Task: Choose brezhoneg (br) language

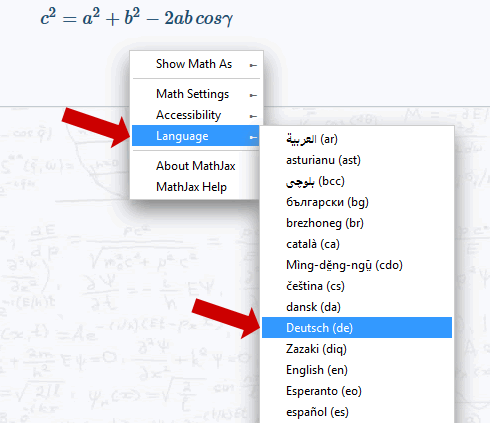Action: pos(357,223)
